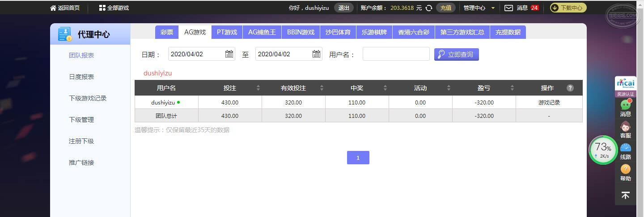644x217 pixels.
Task: Open 注册下级 in the sidebar
Action: point(81,141)
